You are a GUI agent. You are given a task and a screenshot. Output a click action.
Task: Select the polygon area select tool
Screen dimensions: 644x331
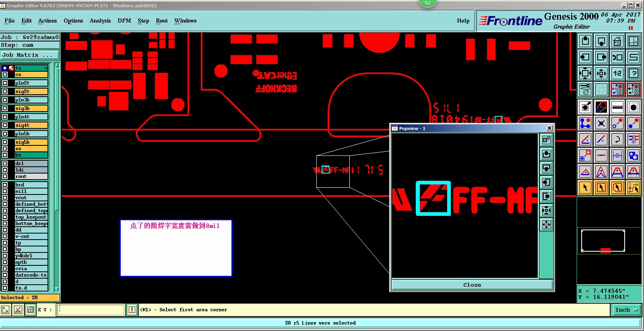[x=617, y=188]
